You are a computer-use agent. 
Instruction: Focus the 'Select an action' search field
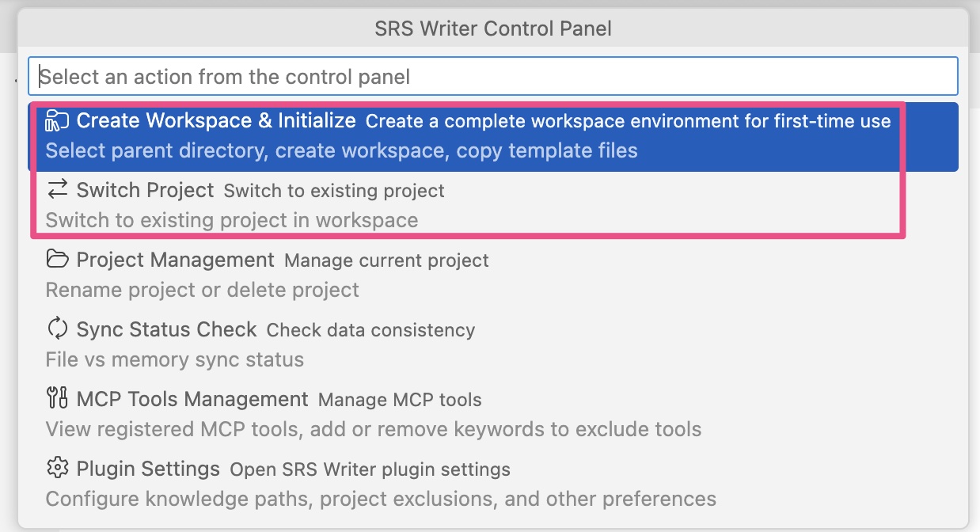coord(492,77)
